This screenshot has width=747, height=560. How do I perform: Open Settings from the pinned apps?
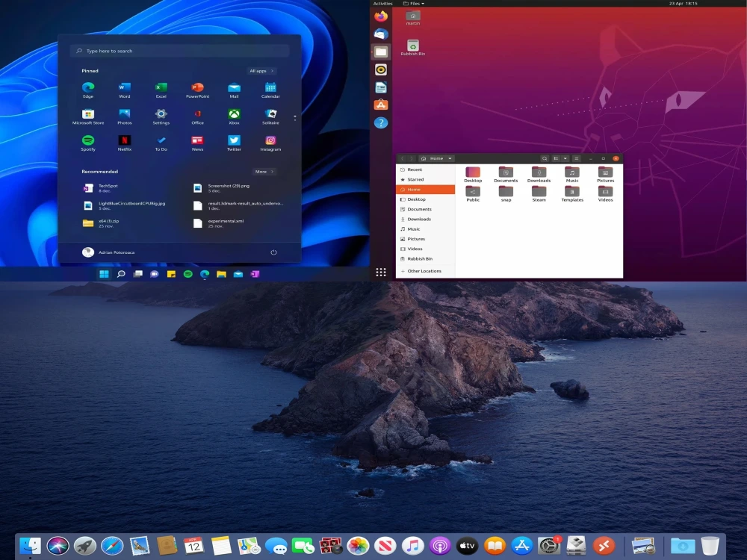pyautogui.click(x=161, y=116)
